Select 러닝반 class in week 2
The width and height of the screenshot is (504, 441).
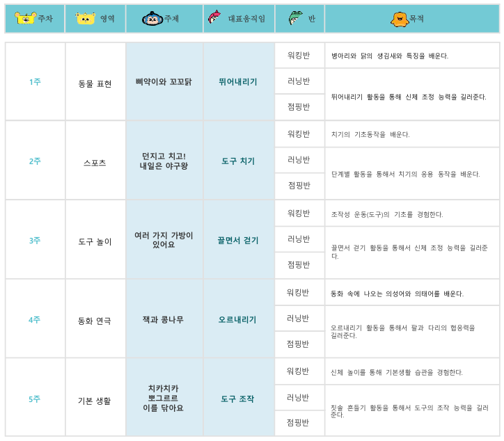299,160
